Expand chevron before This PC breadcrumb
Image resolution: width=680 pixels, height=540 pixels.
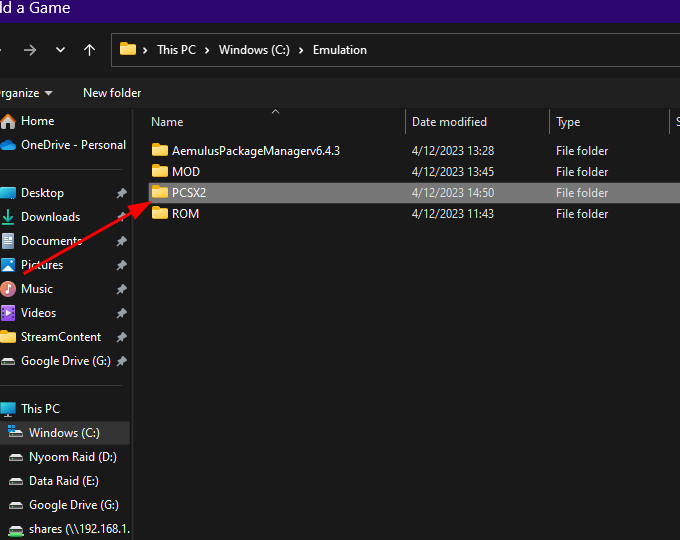click(x=145, y=50)
